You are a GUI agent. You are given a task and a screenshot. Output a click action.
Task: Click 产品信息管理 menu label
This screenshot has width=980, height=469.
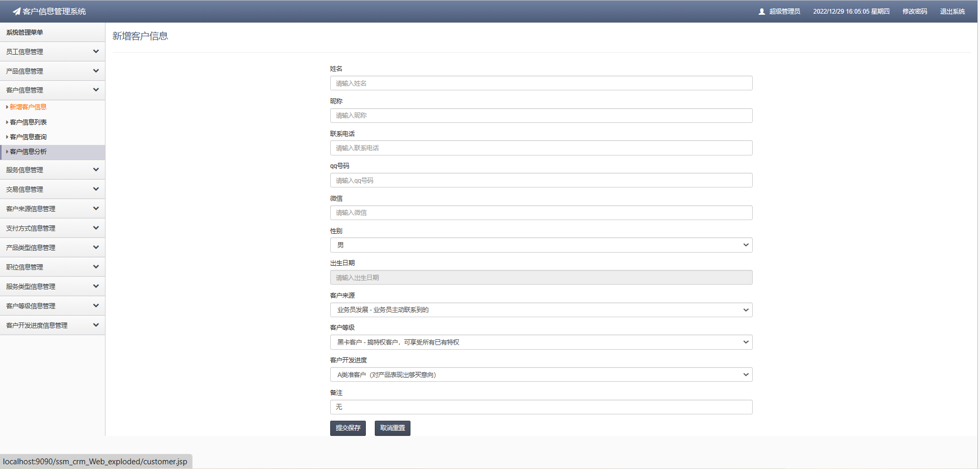[x=25, y=71]
